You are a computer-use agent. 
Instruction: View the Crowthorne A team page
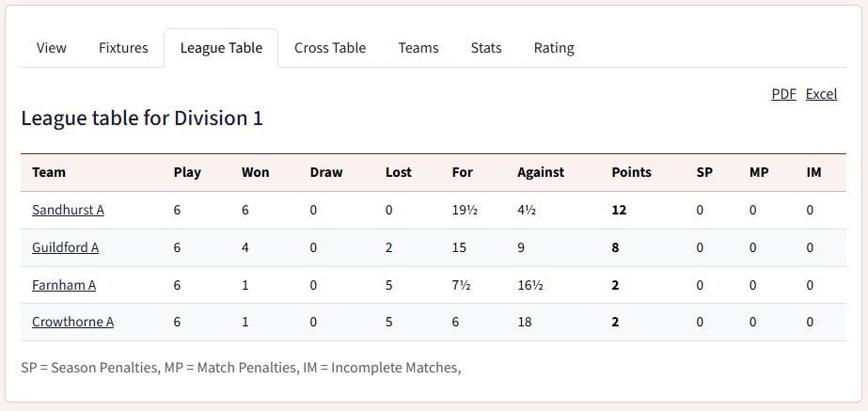(x=73, y=322)
